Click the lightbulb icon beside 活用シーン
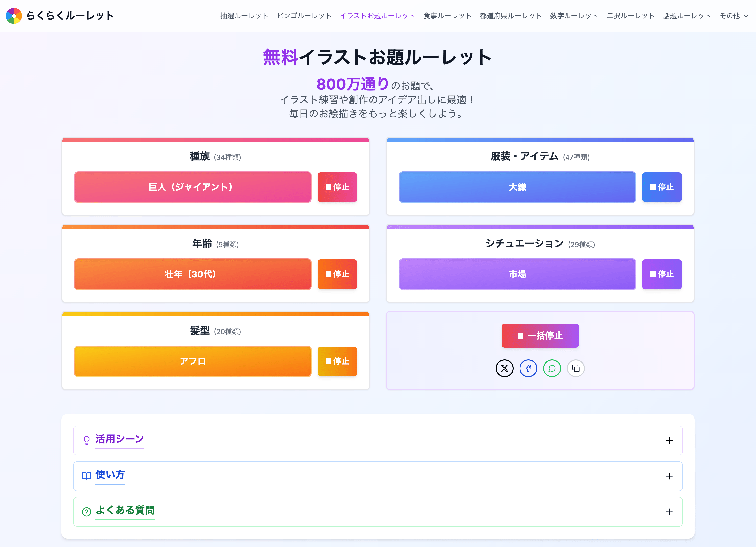This screenshot has width=756, height=547. pyautogui.click(x=86, y=440)
